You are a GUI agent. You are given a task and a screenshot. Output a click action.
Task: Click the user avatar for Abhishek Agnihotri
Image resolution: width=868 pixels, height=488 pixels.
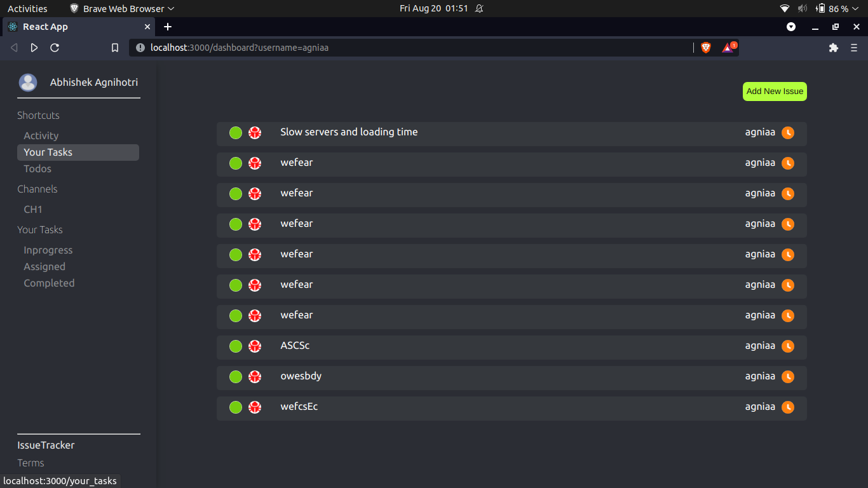coord(28,82)
